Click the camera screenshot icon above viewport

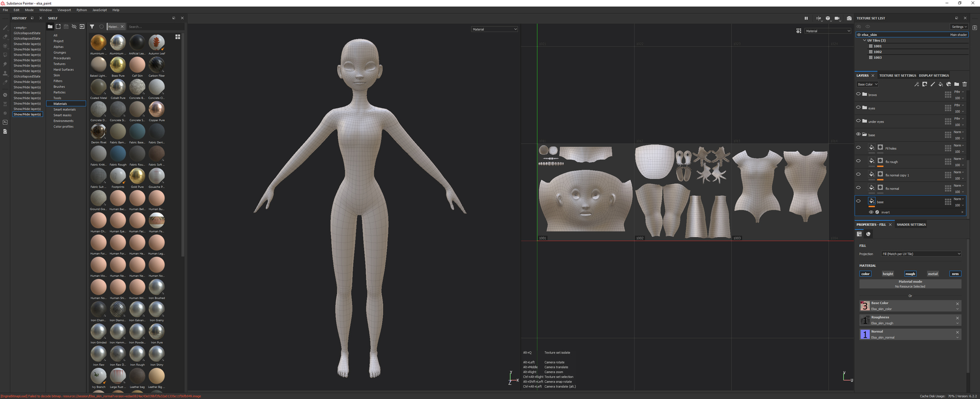point(849,18)
